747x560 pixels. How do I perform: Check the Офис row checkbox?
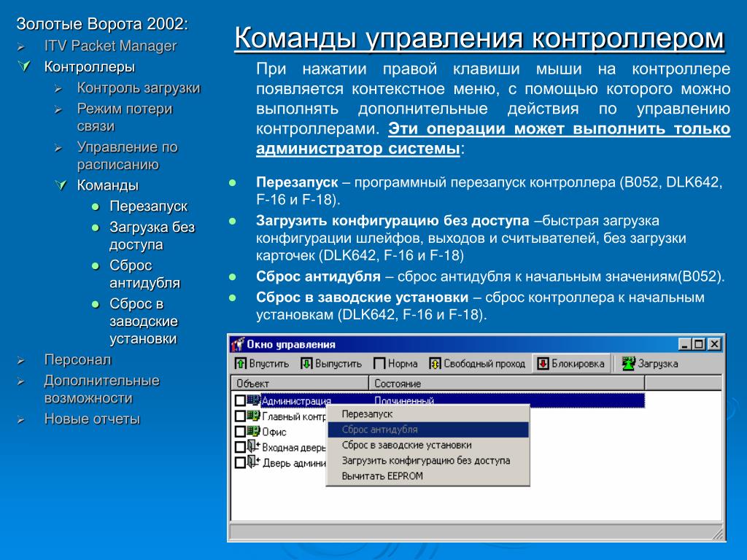click(240, 432)
